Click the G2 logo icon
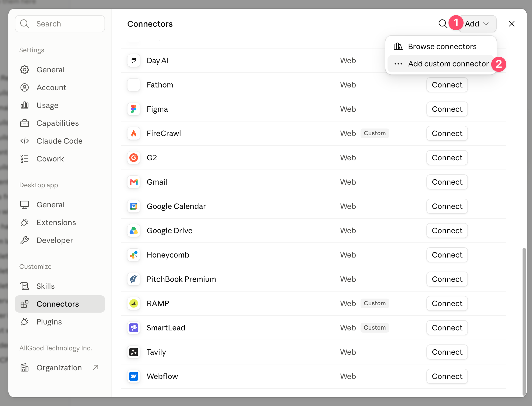Screen dimensions: 532x406 [x=134, y=158]
